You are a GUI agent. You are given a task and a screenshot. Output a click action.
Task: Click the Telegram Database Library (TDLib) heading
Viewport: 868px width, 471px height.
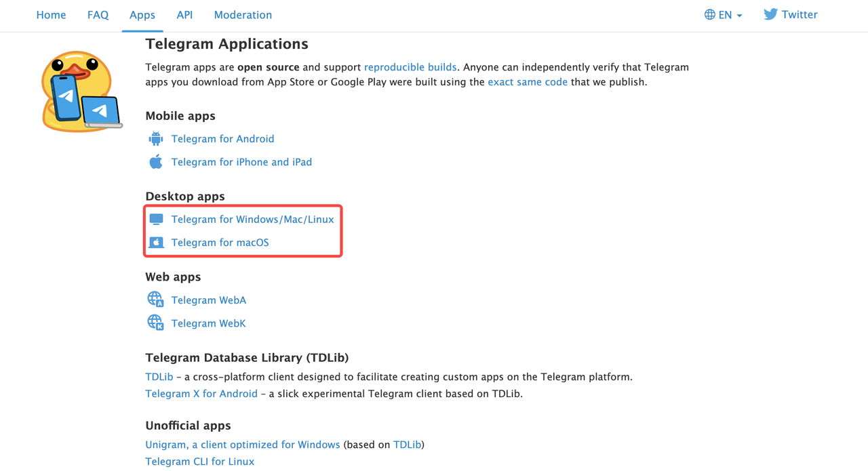[247, 358]
